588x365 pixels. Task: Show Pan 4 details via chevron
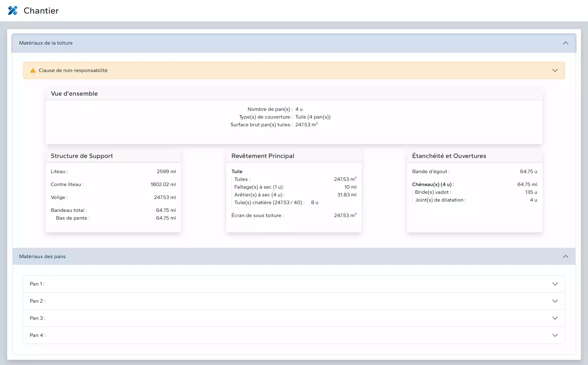(x=555, y=335)
